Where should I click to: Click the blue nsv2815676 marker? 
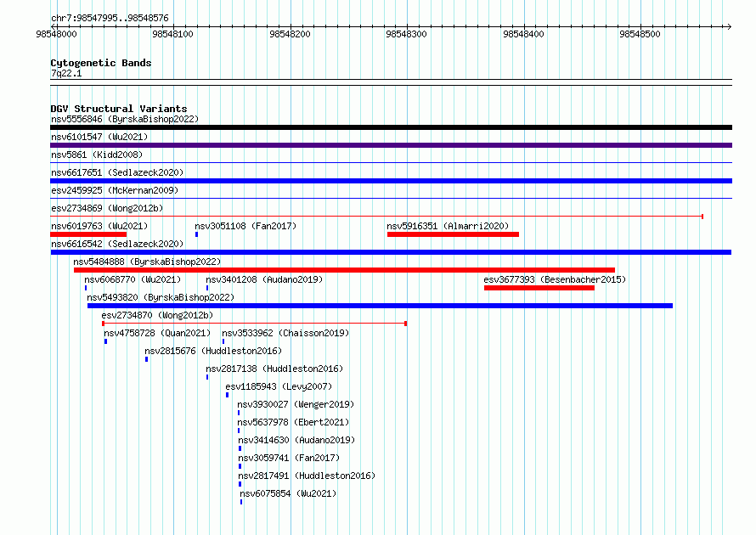(x=147, y=359)
